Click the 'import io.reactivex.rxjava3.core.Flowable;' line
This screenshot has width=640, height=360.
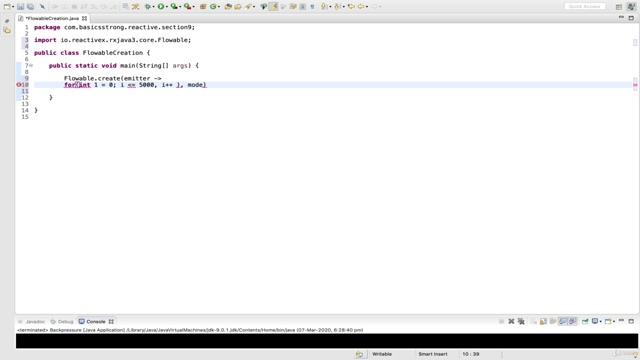tap(113, 40)
